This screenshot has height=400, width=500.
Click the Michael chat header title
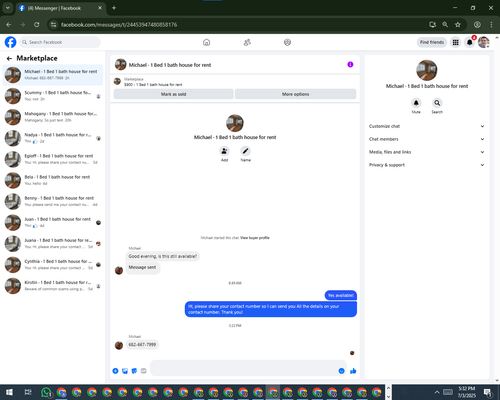[170, 65]
